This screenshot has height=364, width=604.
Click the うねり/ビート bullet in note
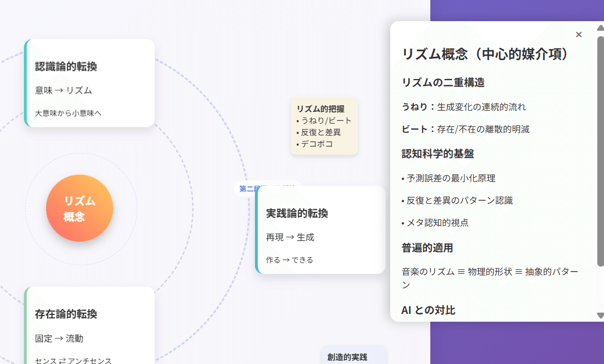click(324, 121)
